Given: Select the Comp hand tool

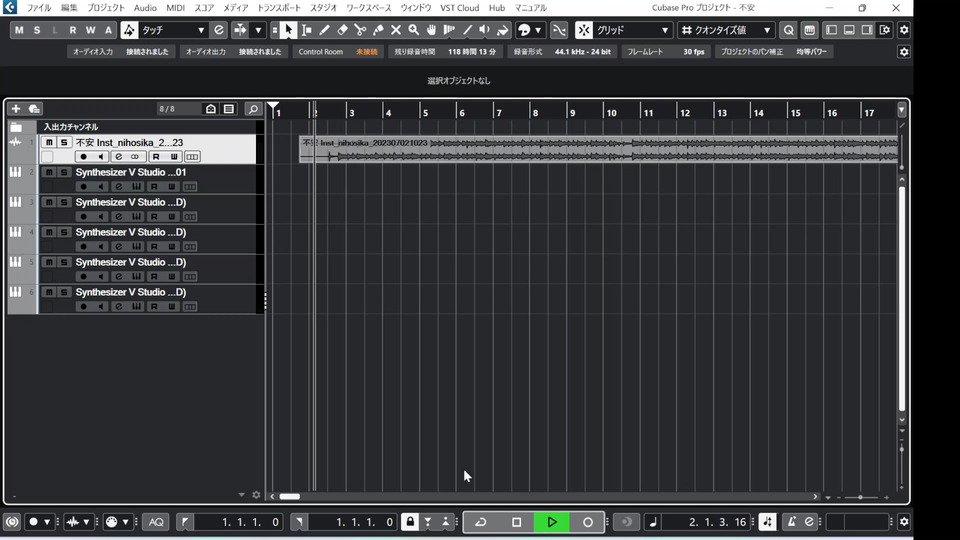Looking at the screenshot, I should click(x=431, y=30).
